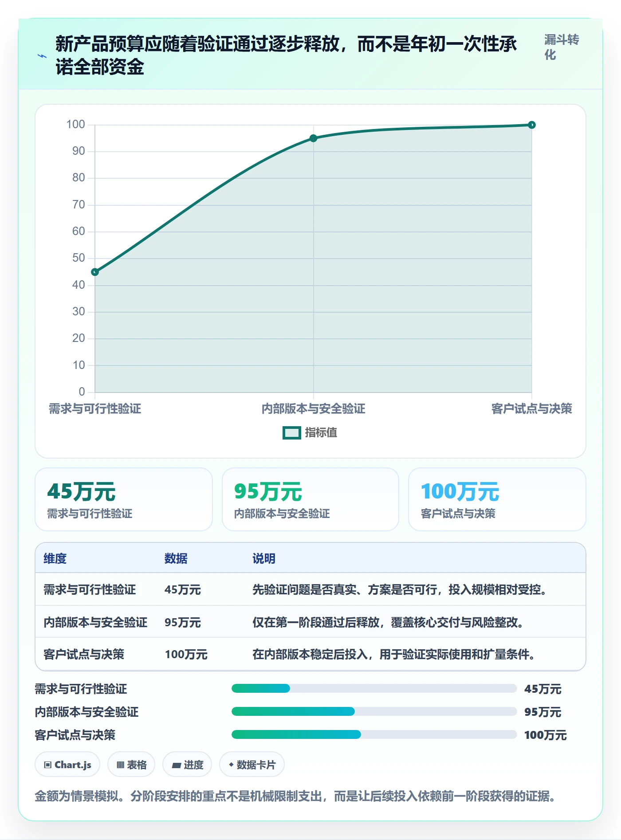
Task: Click the 内部版本与安全验证 progress bar
Action: click(x=374, y=711)
